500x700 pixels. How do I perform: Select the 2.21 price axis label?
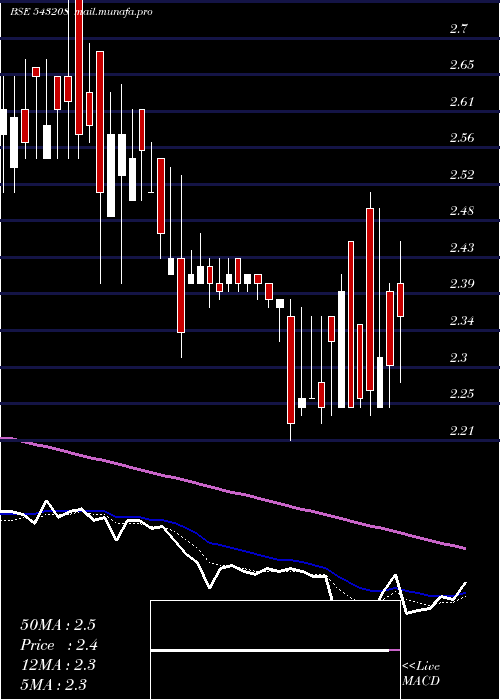[462, 430]
